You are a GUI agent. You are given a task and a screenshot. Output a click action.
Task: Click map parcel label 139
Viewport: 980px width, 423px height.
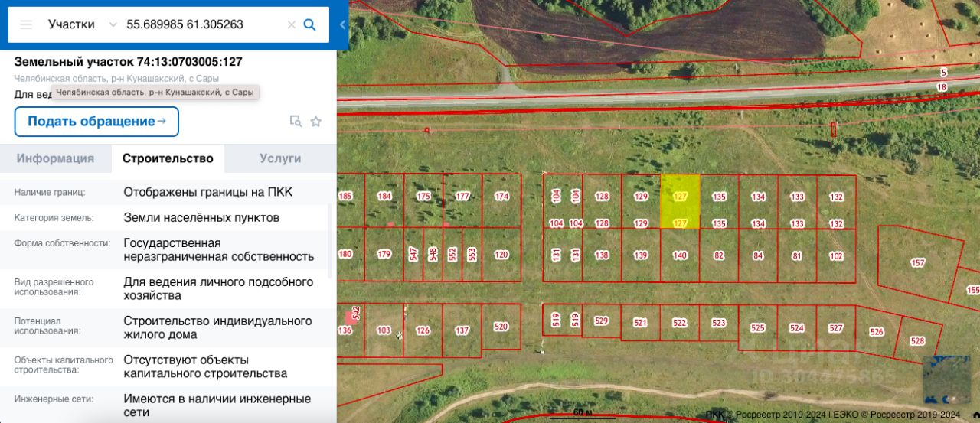coord(641,255)
